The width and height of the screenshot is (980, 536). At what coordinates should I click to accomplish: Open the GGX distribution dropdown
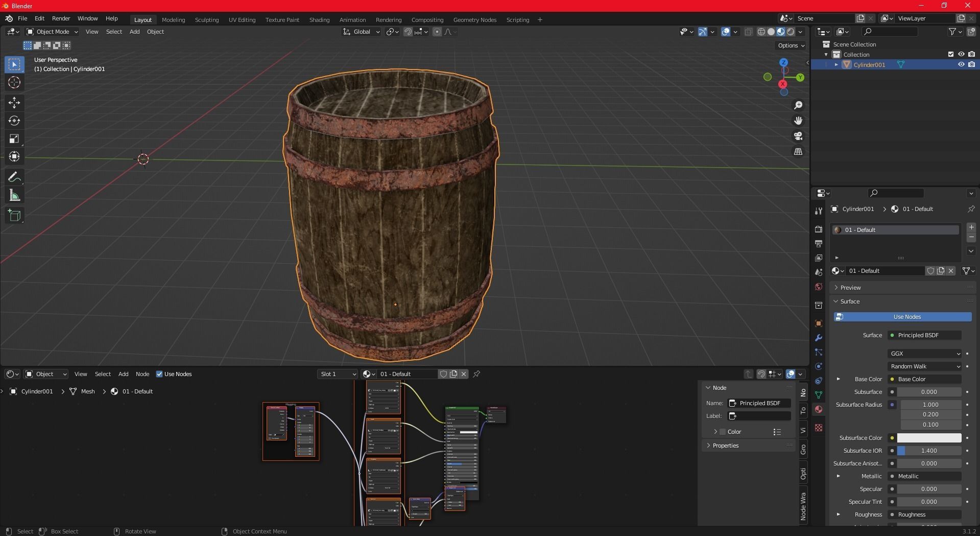(924, 354)
